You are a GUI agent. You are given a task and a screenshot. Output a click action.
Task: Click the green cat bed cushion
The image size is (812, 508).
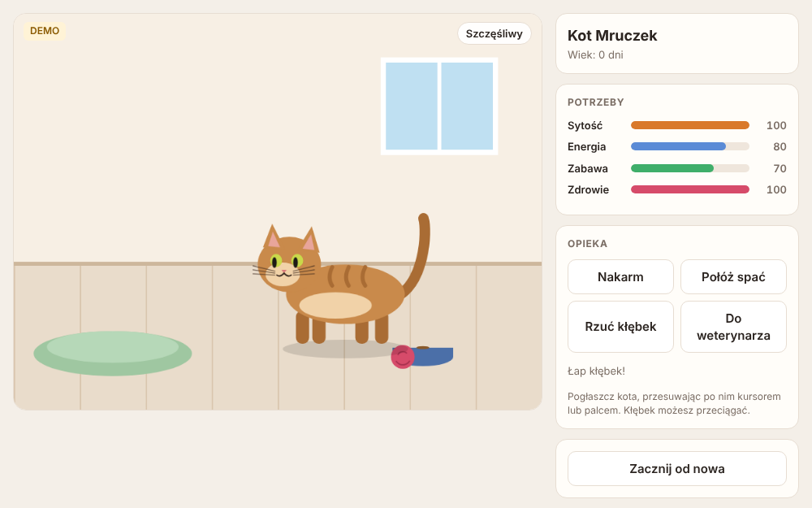113,353
